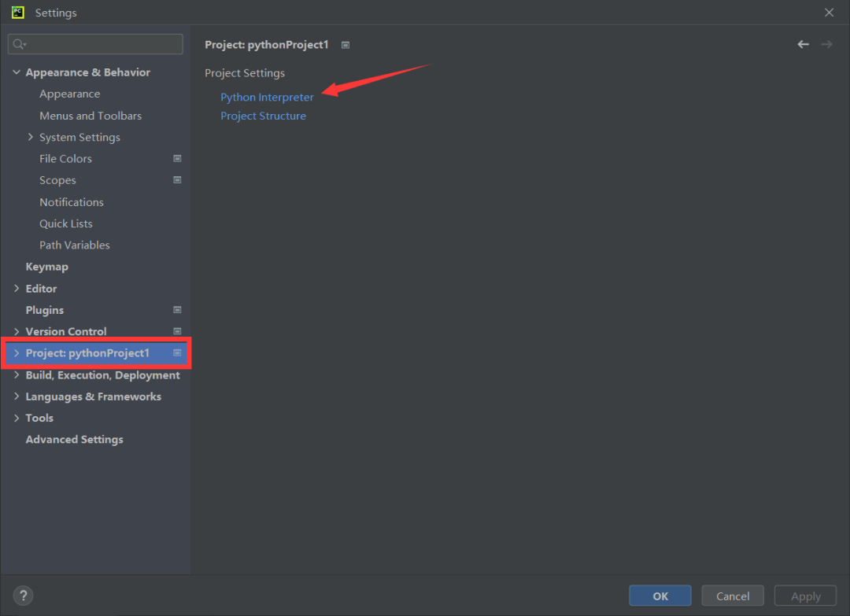Collapse the Appearance & Behavior section
Screen dimensions: 850x616
coord(17,72)
